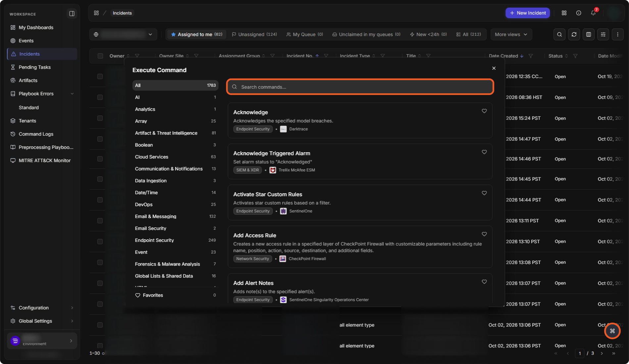Go to next page arrow in pagination
This screenshot has width=629, height=364.
[602, 353]
